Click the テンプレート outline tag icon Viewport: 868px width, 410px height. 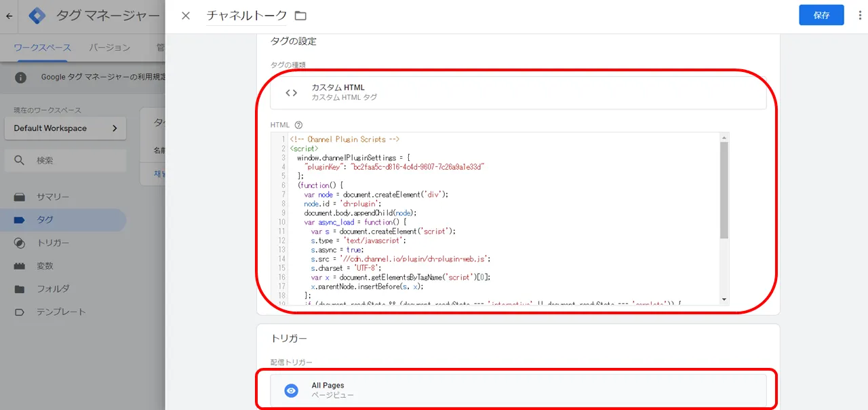pyautogui.click(x=20, y=312)
